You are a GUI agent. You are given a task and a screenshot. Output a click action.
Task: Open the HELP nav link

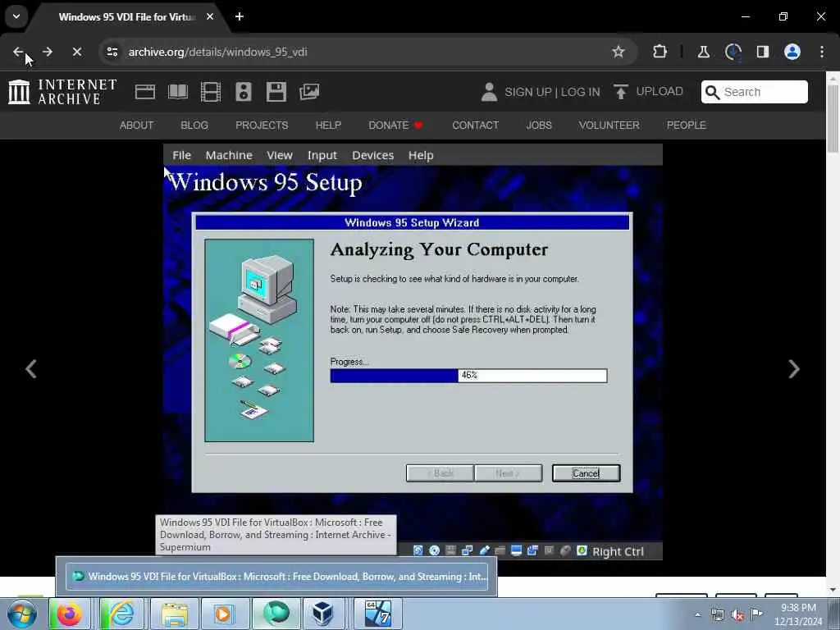click(x=328, y=126)
